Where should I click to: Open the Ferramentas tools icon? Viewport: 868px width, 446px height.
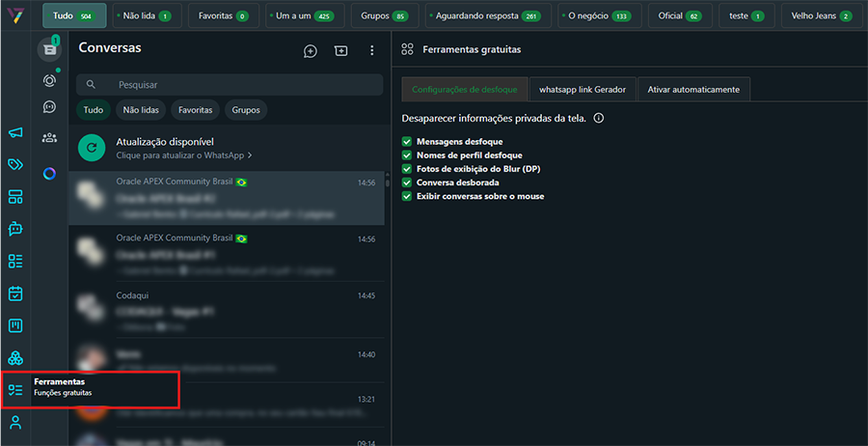[x=15, y=390]
